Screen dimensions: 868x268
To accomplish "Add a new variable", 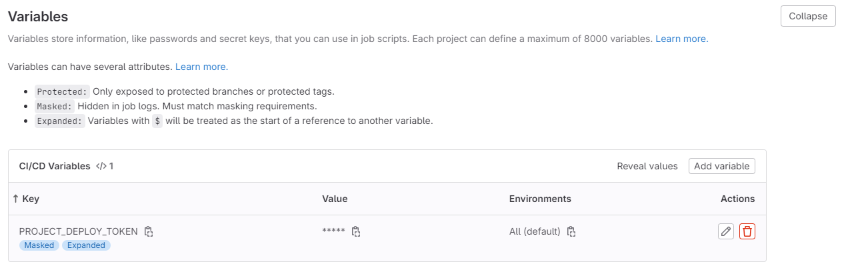I will [721, 166].
